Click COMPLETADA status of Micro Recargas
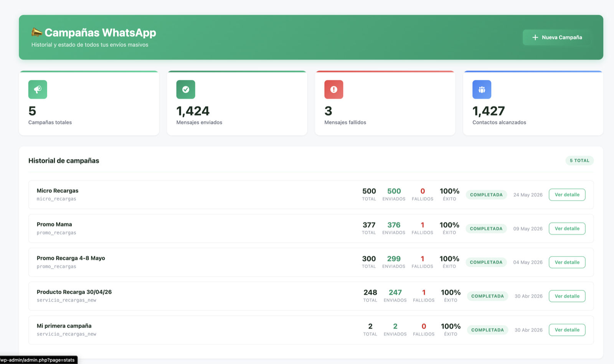Screen dimensions: 614x364 486,194
